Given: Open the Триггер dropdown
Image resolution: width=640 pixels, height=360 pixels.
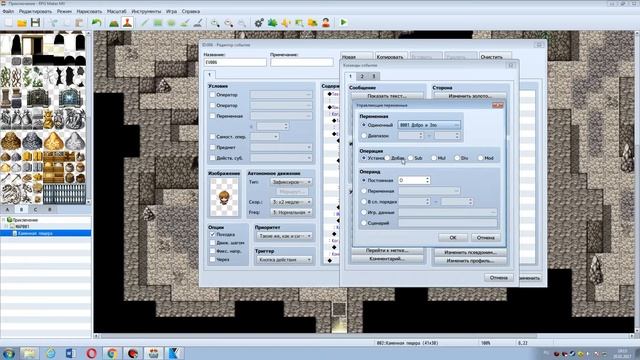Looking at the screenshot, I should (284, 260).
